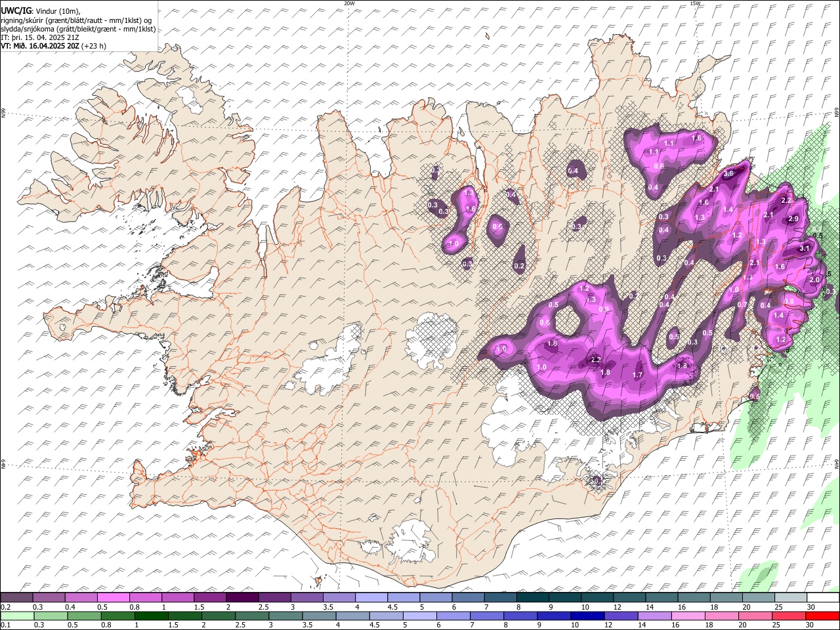Click the red-pink 25 rain legend swatch

789,616
